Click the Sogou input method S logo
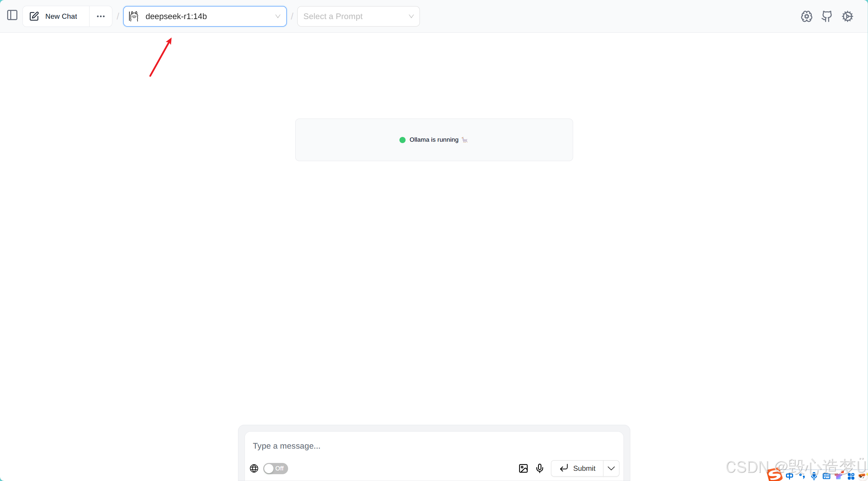The image size is (868, 481). pyautogui.click(x=775, y=475)
